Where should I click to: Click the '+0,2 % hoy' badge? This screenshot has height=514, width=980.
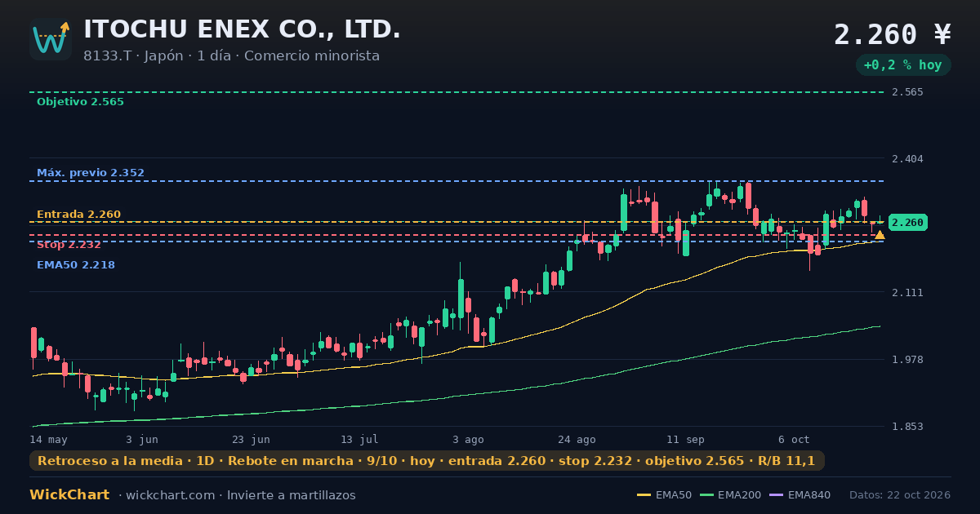pos(903,65)
